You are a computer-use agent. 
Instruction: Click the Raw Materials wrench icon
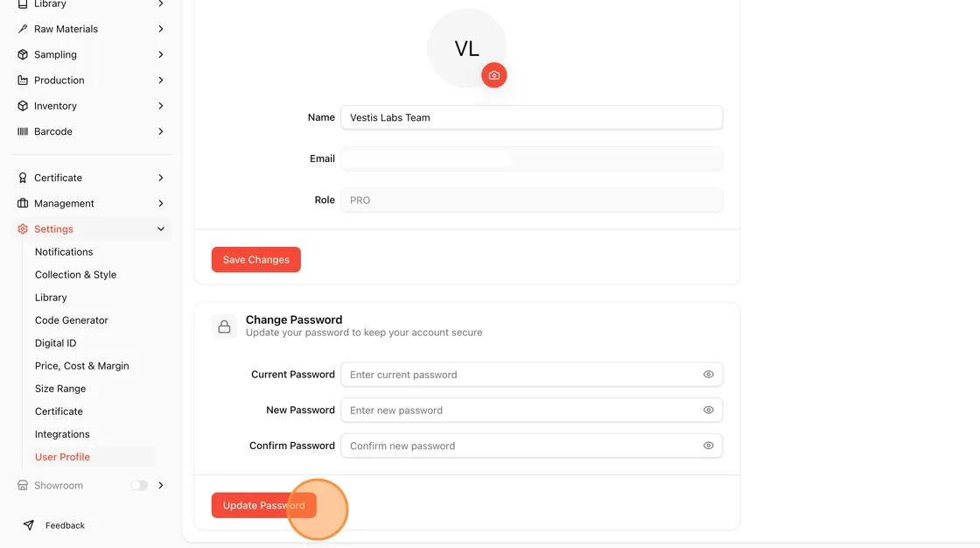(23, 29)
